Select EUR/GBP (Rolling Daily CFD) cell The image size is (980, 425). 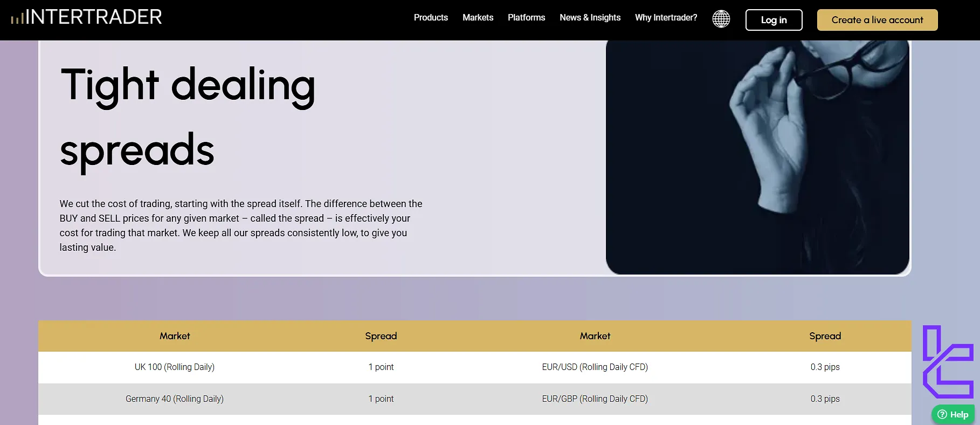click(x=595, y=399)
